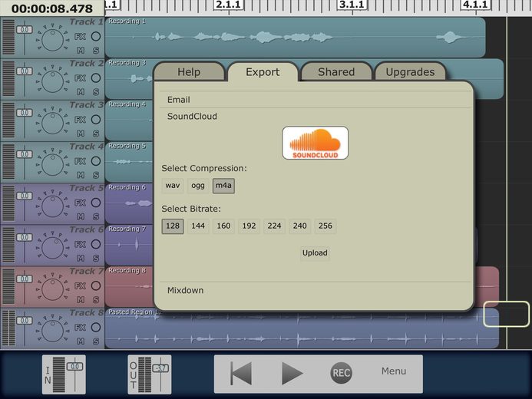
Task: Click Track 3 volume fader
Action: pos(25,113)
